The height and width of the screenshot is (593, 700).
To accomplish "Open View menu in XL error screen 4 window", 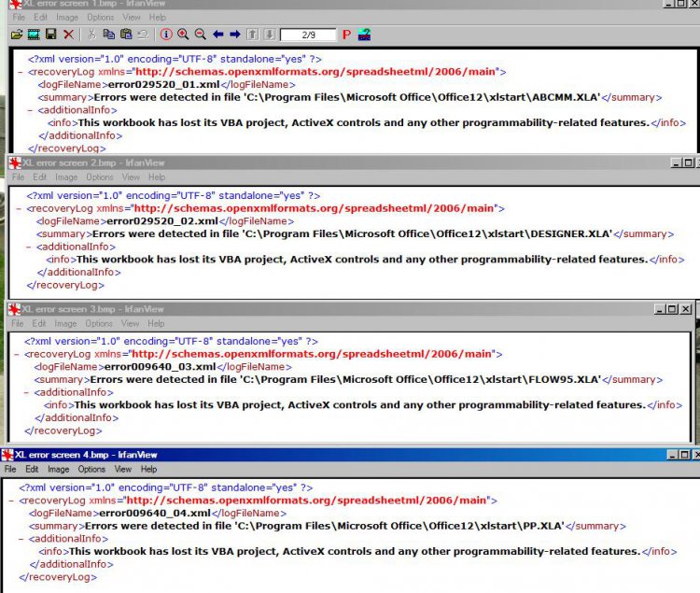I will pyautogui.click(x=123, y=470).
